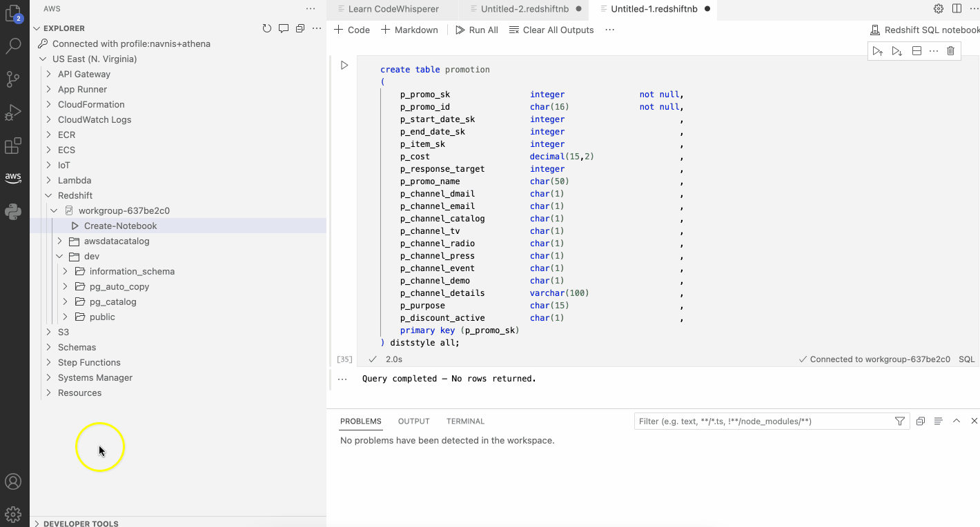980x527 pixels.
Task: Open AWS panel views and more actions
Action: [311, 9]
